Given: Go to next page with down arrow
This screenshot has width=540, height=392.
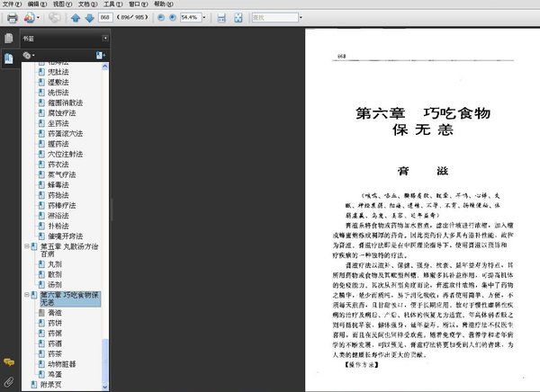Looking at the screenshot, I should point(89,18).
